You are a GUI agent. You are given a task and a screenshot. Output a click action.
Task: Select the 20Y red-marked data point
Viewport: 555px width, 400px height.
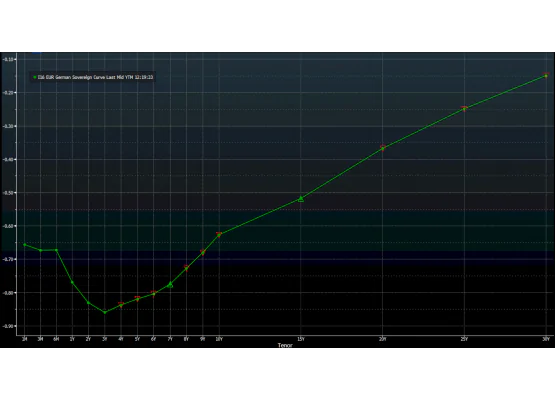pyautogui.click(x=383, y=148)
